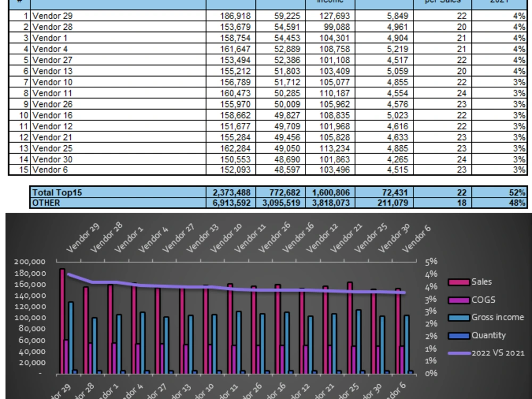Click the quantity cell 5,023
The width and height of the screenshot is (532, 399).
pyautogui.click(x=384, y=115)
